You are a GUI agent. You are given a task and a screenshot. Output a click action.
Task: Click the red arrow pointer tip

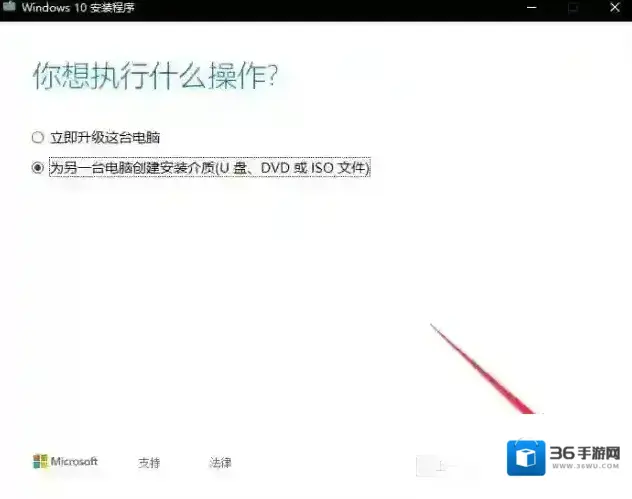538,411
